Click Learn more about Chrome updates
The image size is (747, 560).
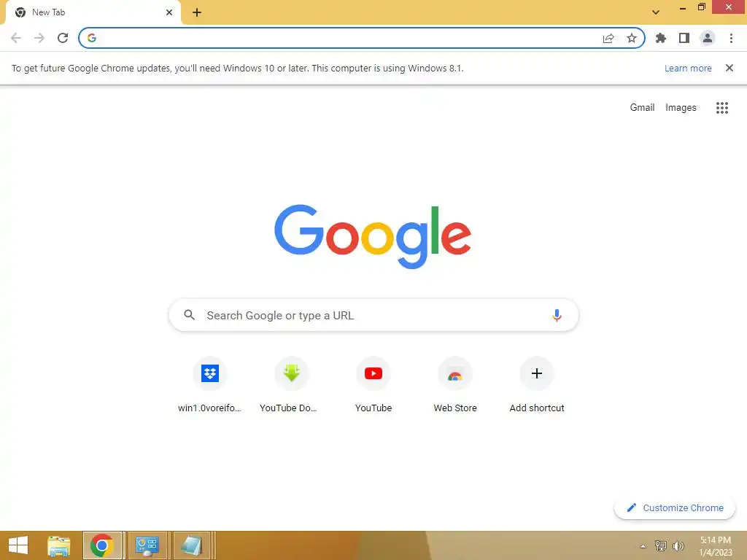(688, 68)
